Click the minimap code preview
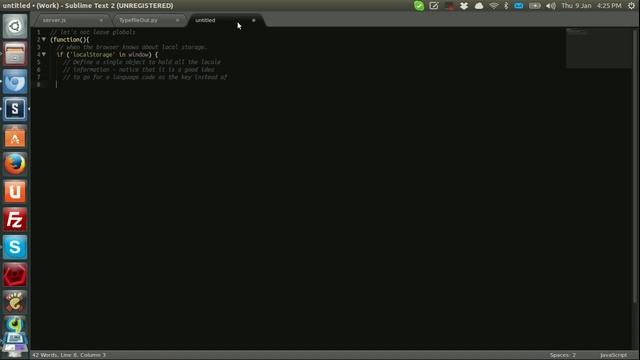The height and width of the screenshot is (360, 640). (599, 48)
